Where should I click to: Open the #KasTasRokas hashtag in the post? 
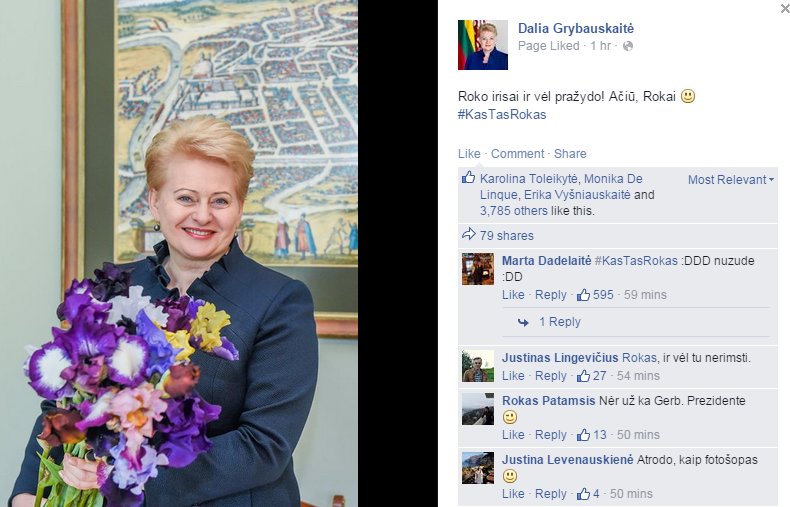502,114
